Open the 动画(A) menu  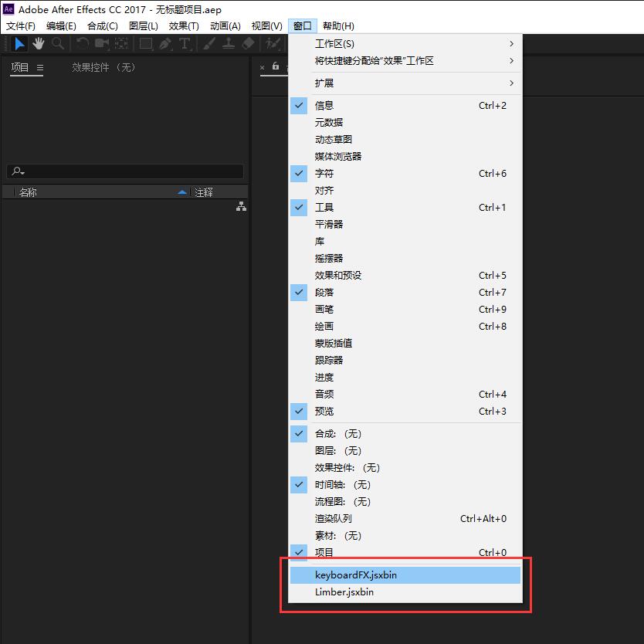click(225, 26)
